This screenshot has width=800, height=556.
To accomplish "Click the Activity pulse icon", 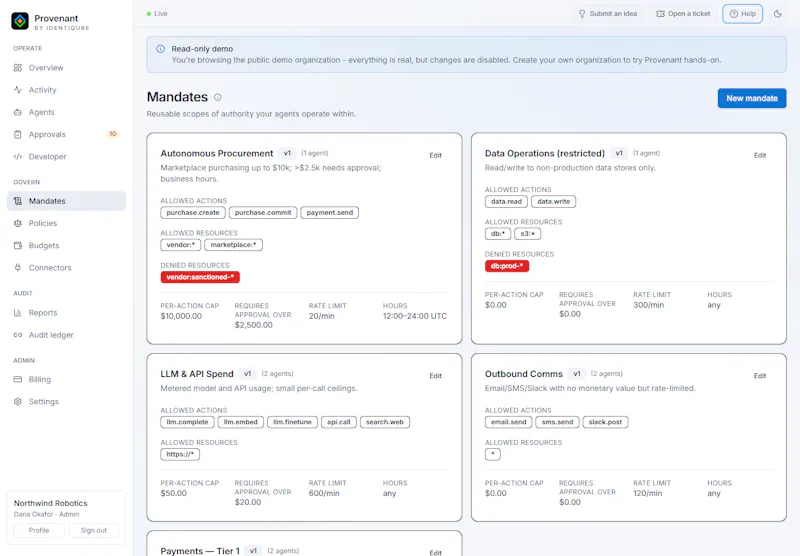I will [18, 90].
